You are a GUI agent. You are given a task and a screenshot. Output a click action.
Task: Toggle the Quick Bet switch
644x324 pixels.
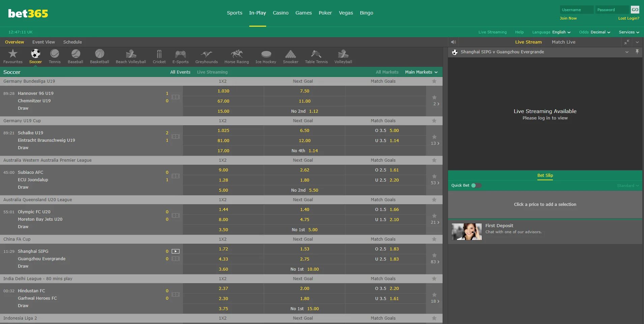[x=476, y=185]
